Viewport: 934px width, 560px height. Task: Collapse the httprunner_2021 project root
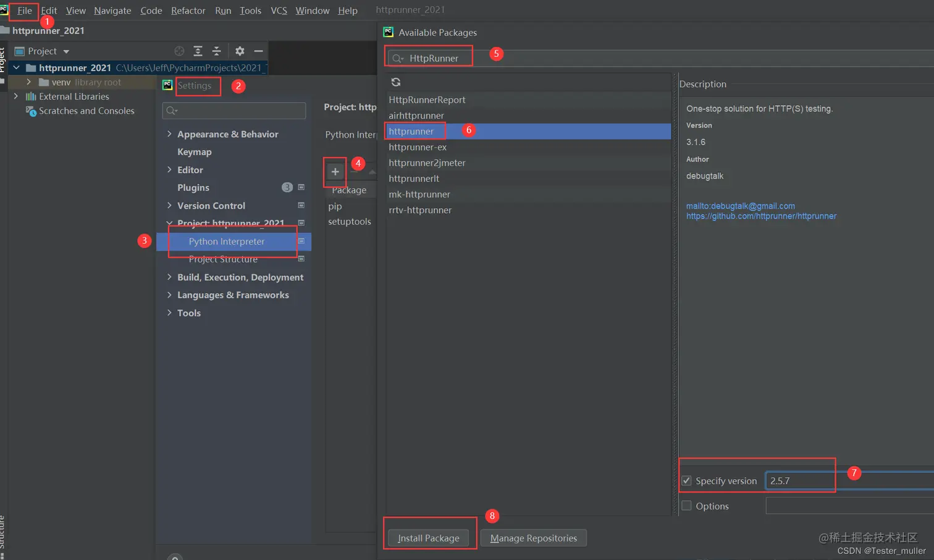pyautogui.click(x=17, y=68)
